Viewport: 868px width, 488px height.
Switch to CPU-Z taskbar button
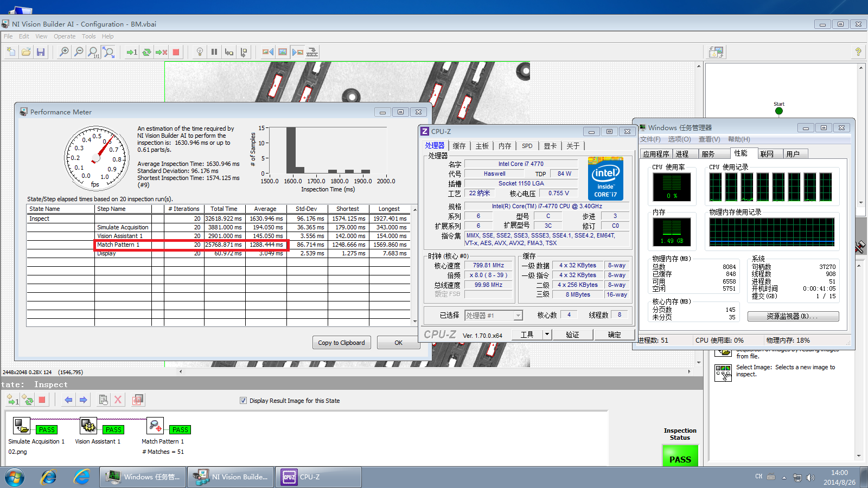coord(318,477)
